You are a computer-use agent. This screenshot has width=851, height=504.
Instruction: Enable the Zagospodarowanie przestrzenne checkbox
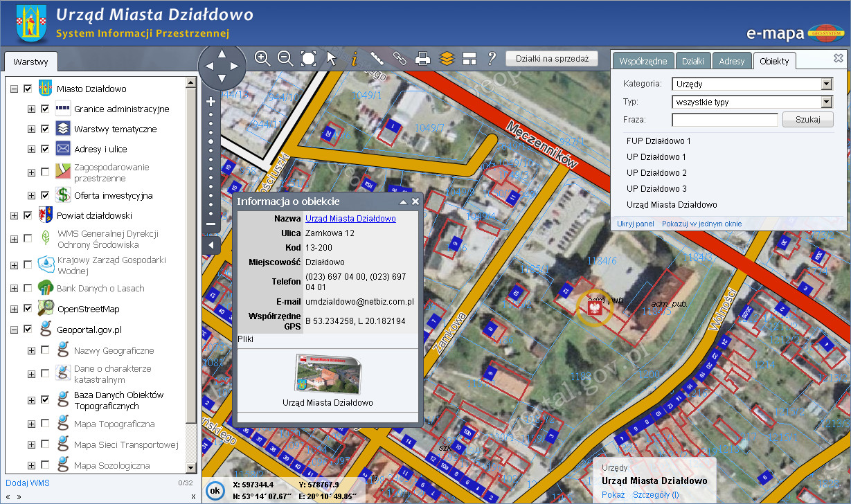(x=45, y=172)
